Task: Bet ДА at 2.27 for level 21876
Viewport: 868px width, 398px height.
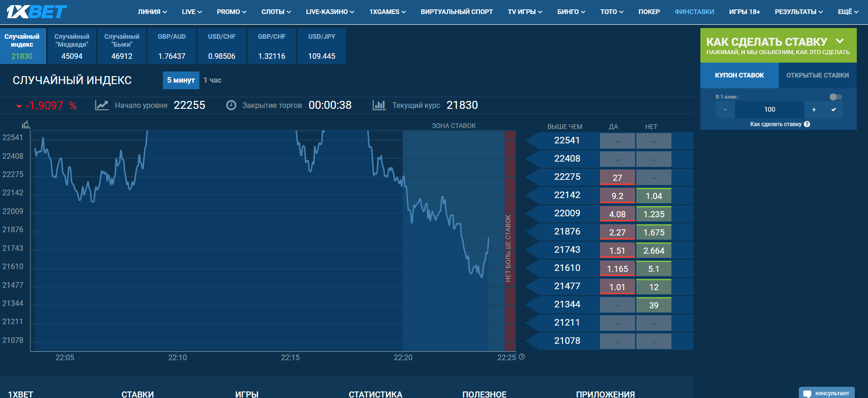Action: tap(617, 232)
